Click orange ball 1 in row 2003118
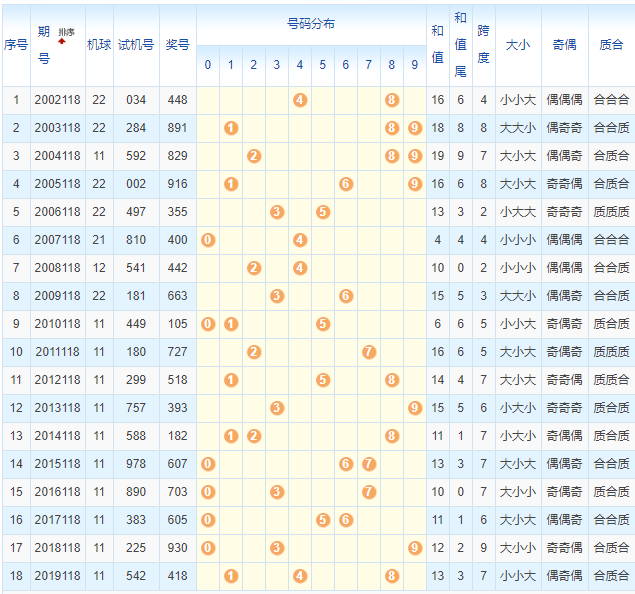 [231, 128]
